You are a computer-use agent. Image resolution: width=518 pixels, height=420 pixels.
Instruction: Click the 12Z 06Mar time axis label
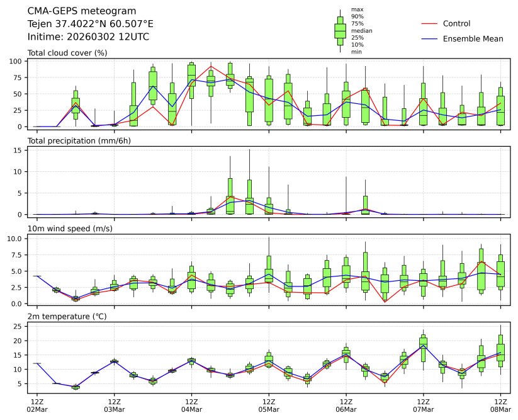tap(346, 405)
